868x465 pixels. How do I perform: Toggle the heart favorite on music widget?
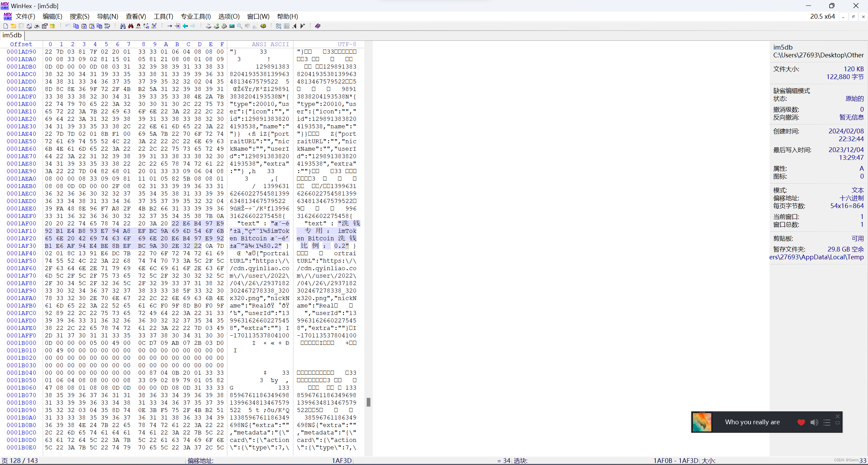tap(801, 422)
